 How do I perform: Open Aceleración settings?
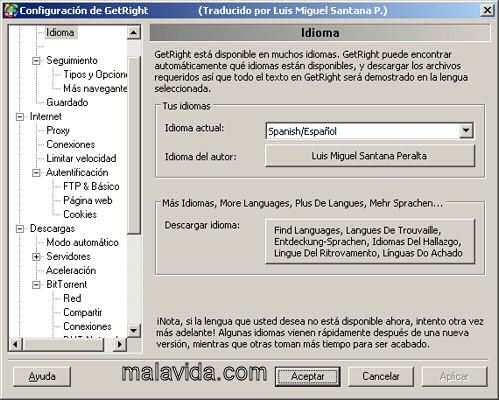click(71, 271)
